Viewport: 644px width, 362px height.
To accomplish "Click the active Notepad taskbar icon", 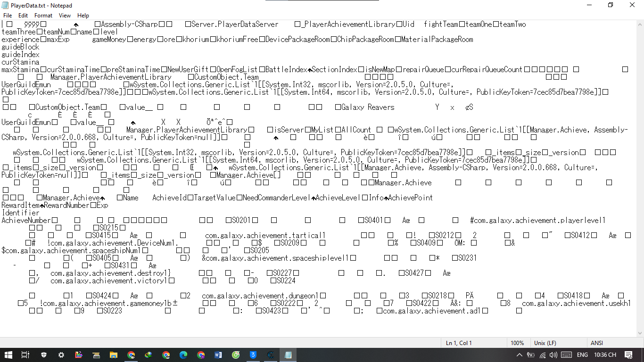I will tap(288, 354).
